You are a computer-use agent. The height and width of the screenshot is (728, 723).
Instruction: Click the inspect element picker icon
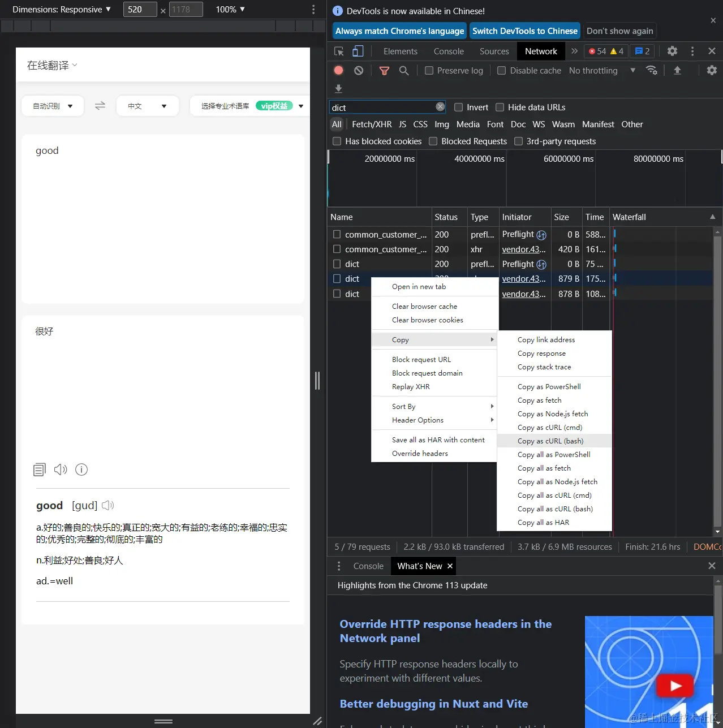click(339, 51)
